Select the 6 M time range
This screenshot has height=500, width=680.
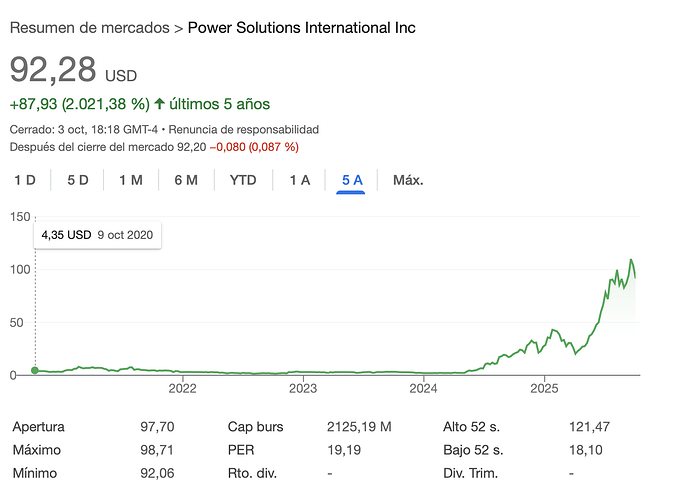(186, 181)
